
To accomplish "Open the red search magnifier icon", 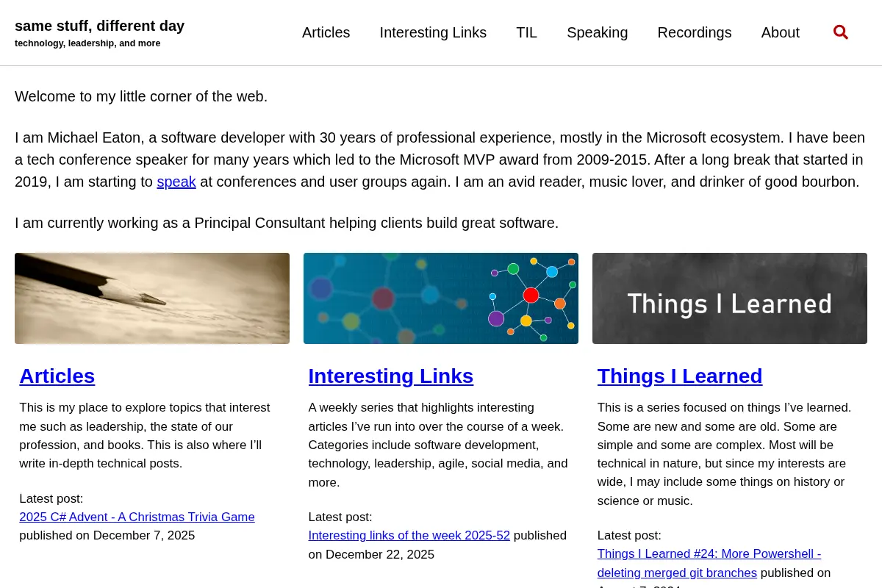I will click(841, 32).
